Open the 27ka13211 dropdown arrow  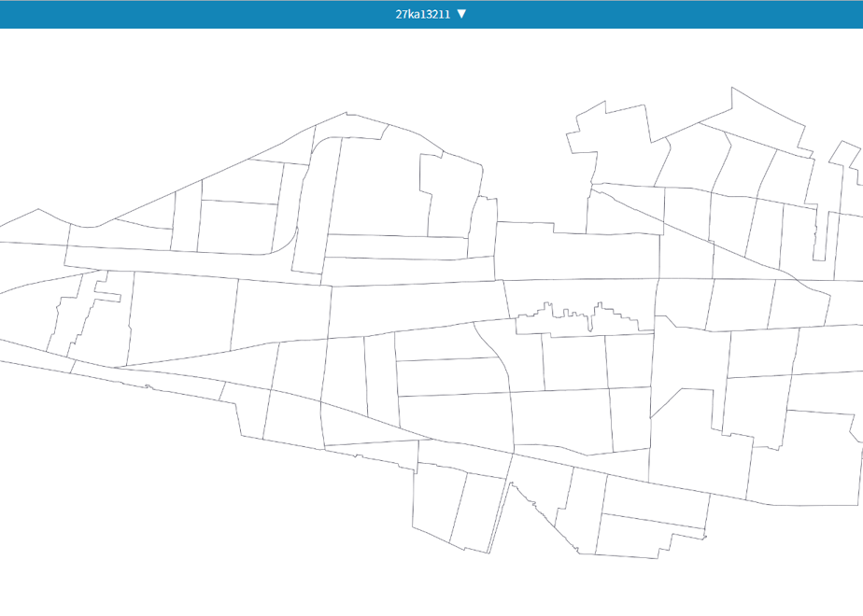click(x=461, y=14)
